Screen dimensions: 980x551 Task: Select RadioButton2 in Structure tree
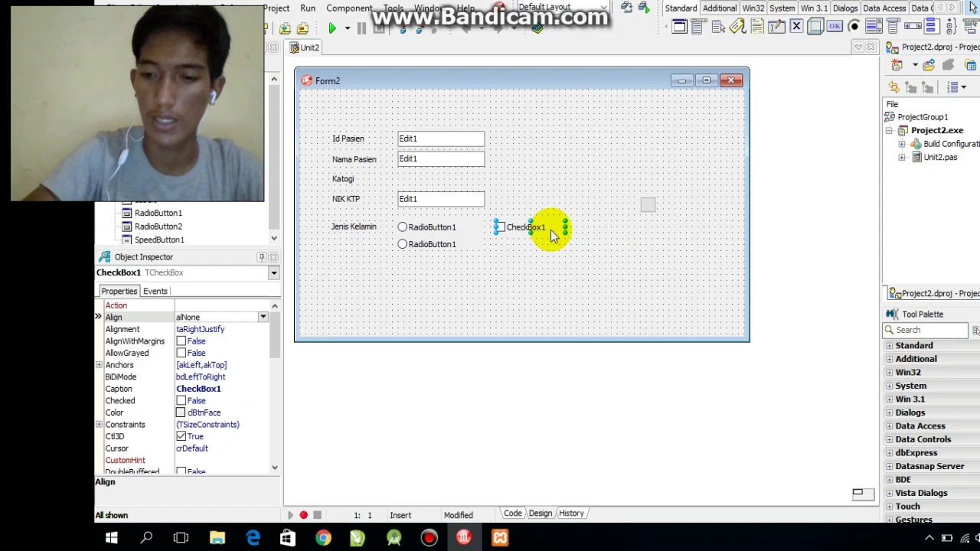158,227
